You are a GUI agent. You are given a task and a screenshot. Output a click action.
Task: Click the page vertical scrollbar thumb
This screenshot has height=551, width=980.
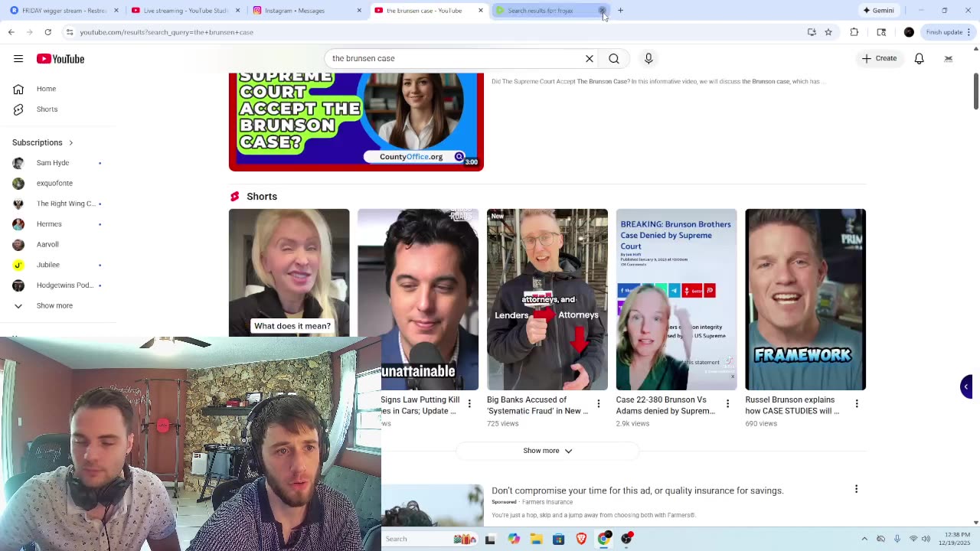[975, 92]
